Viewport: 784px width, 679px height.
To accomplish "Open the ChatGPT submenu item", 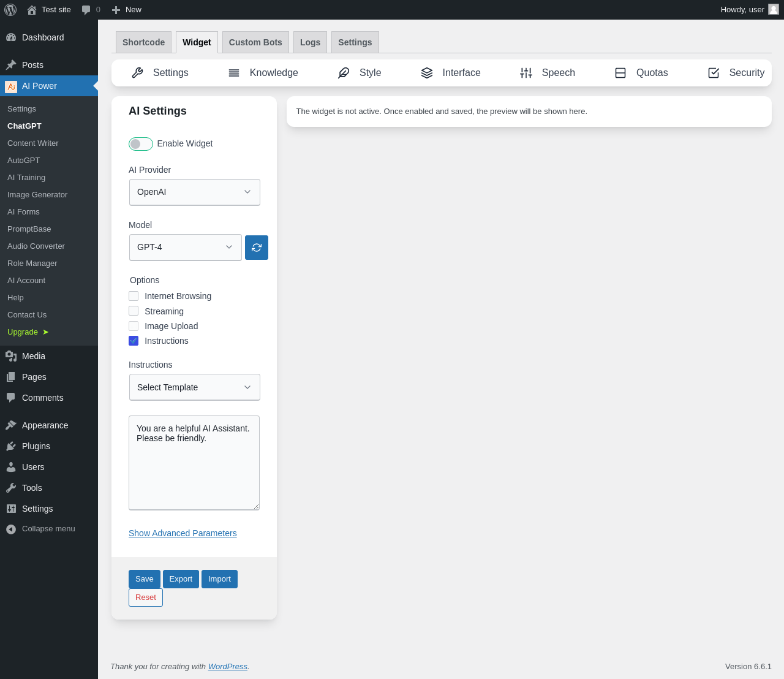I will (24, 126).
